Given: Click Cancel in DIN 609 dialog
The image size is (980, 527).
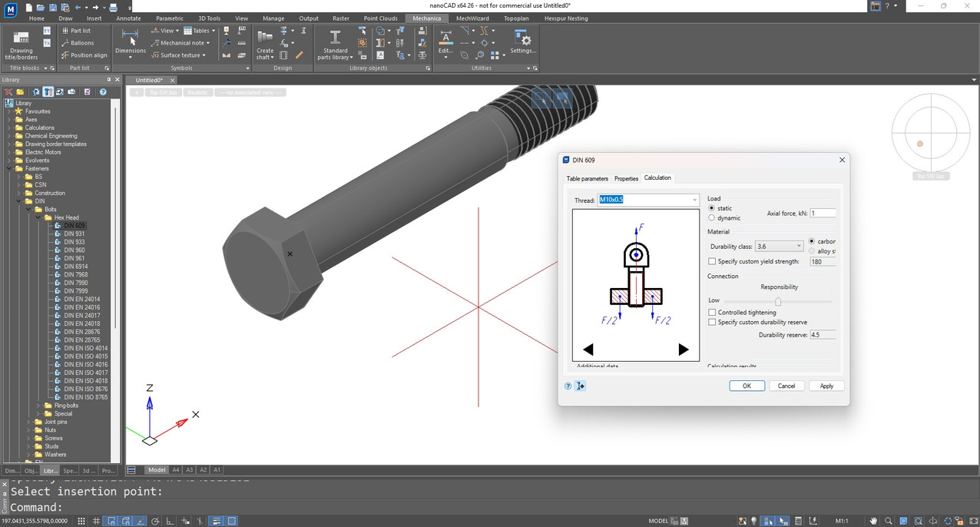Looking at the screenshot, I should (786, 386).
